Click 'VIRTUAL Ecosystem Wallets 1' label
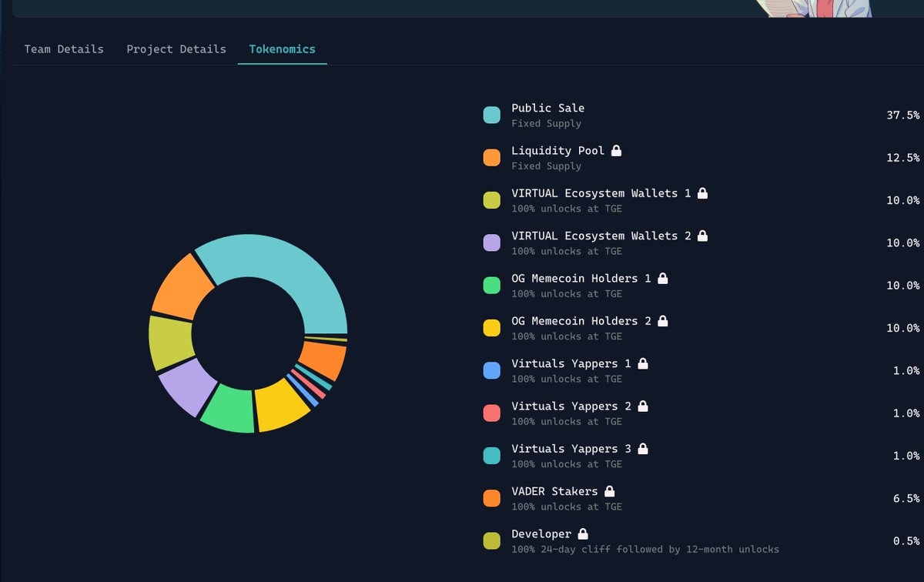Screen dimensions: 924x582 coord(601,193)
